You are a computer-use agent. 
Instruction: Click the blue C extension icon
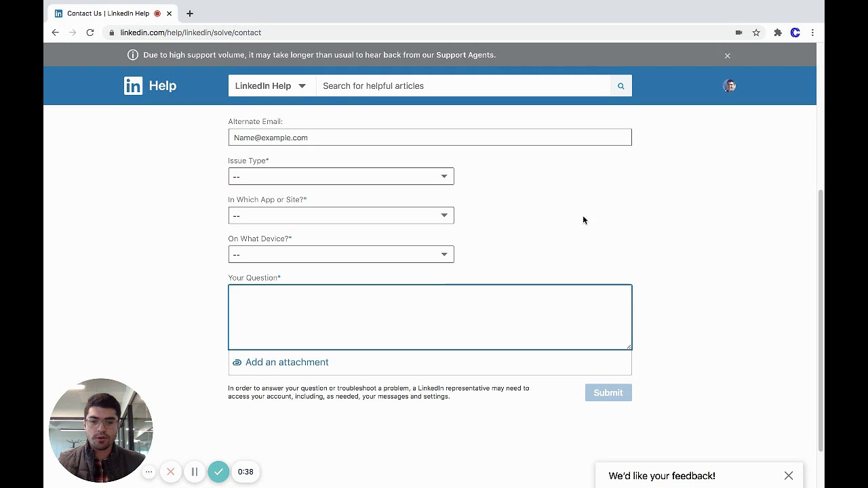click(795, 33)
